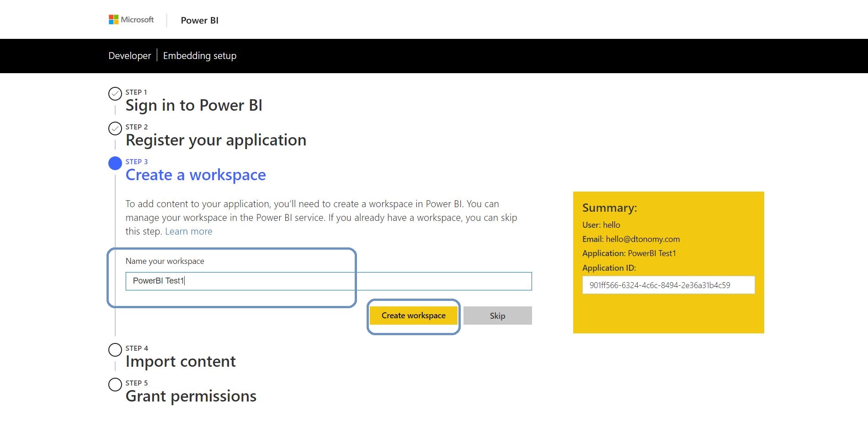Open the Sign in to Power BI step
This screenshot has height=423, width=868.
194,106
